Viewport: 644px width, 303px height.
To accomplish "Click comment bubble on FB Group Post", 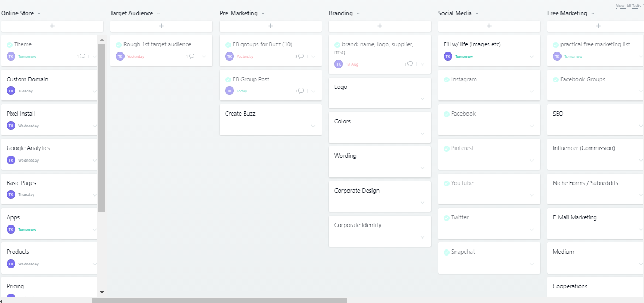I will pyautogui.click(x=301, y=91).
